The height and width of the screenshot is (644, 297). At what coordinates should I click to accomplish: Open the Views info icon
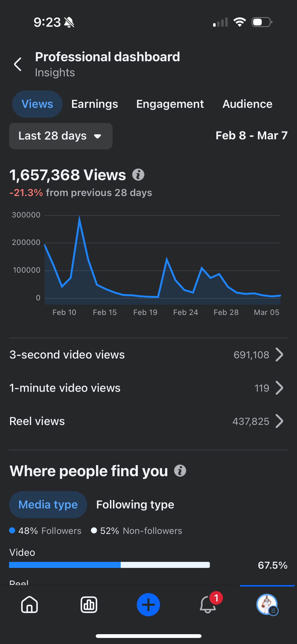tap(138, 175)
